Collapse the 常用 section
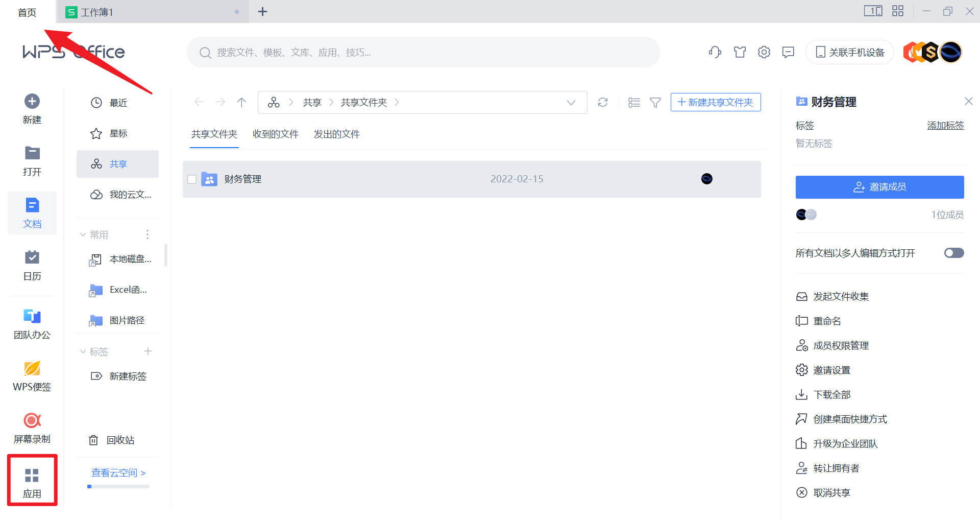The image size is (980, 521). (83, 234)
